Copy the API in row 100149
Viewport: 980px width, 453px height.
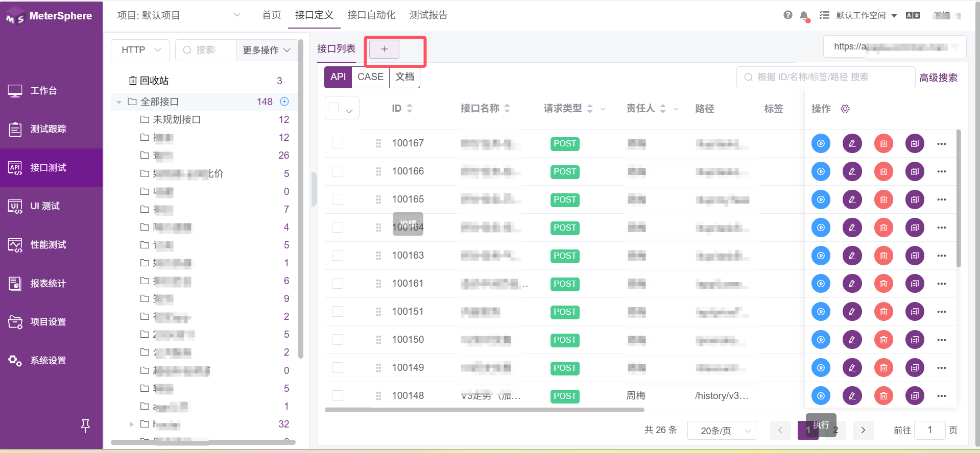(915, 368)
